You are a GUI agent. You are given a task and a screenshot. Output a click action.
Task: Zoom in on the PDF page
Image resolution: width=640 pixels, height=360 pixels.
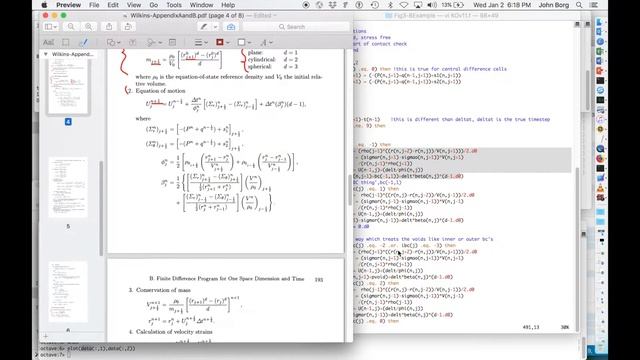pos(88,27)
